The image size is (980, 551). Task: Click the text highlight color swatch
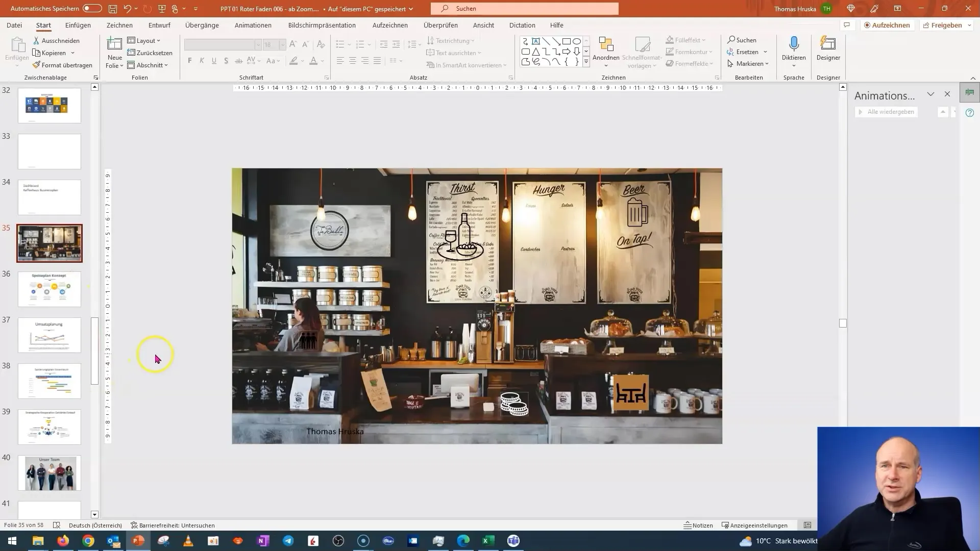pos(293,61)
